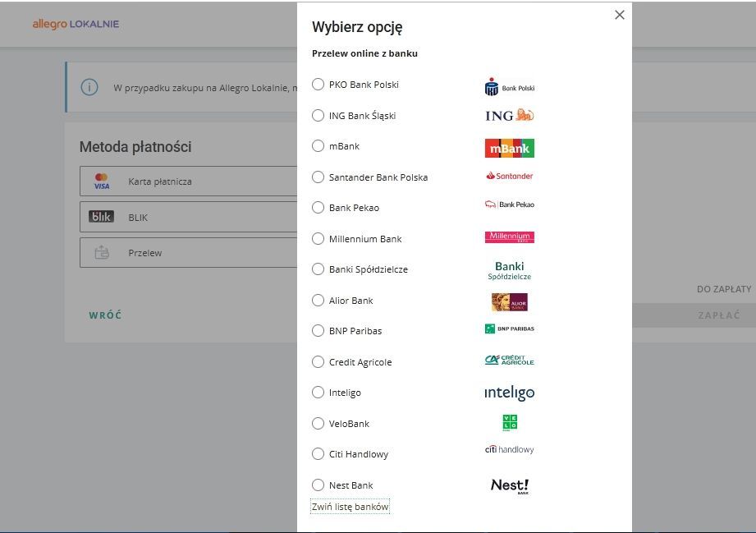This screenshot has width=756, height=533.
Task: Click the Nest! Bank logo
Action: click(x=510, y=485)
